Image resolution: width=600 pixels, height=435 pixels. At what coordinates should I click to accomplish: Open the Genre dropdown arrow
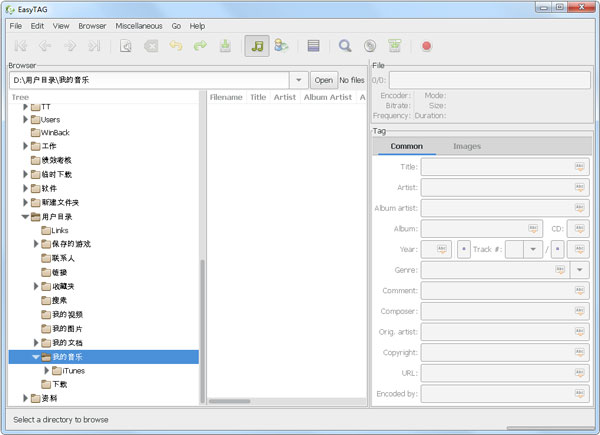[x=580, y=270]
